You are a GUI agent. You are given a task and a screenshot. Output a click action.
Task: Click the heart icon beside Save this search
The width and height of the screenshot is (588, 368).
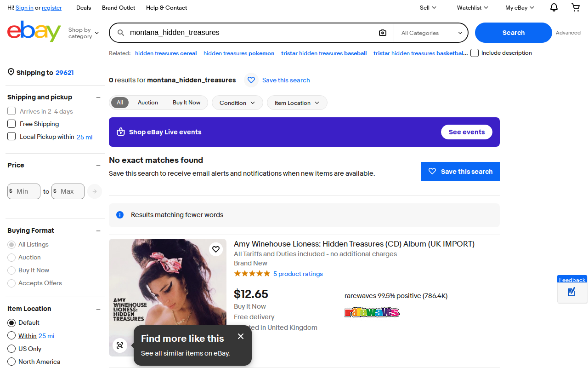251,80
